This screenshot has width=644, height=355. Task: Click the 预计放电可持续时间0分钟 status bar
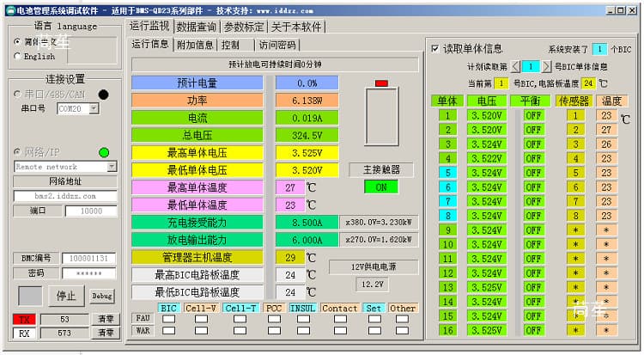[x=275, y=64]
